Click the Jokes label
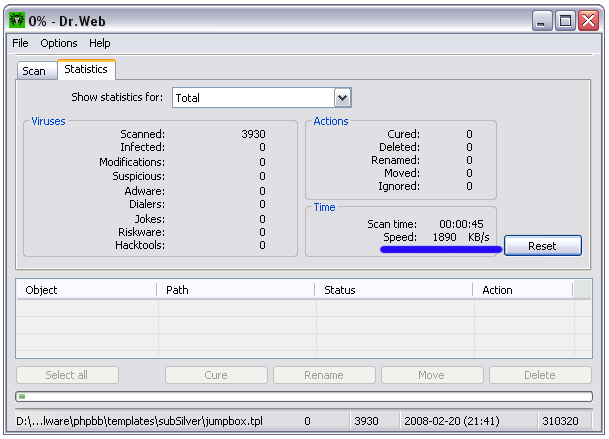 (x=150, y=219)
